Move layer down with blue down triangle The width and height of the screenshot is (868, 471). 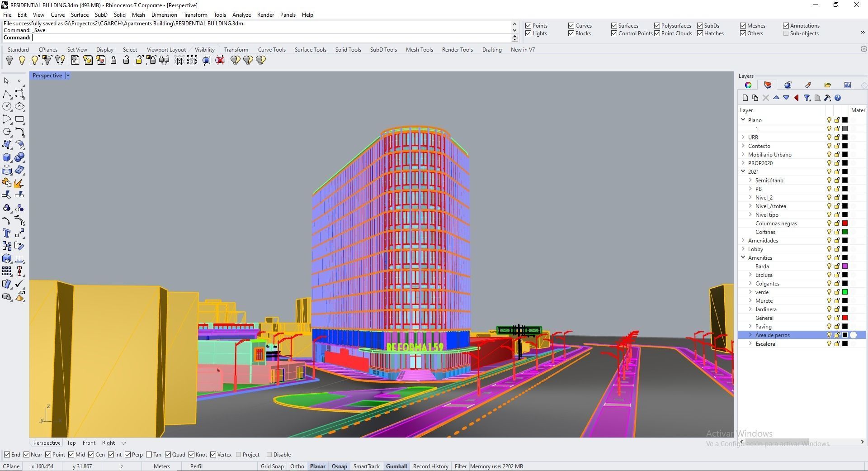[786, 98]
